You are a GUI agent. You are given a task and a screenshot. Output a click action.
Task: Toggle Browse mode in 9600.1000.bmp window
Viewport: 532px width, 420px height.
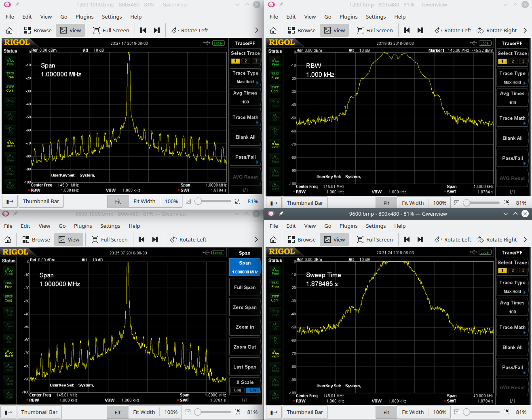pyautogui.click(x=36, y=239)
